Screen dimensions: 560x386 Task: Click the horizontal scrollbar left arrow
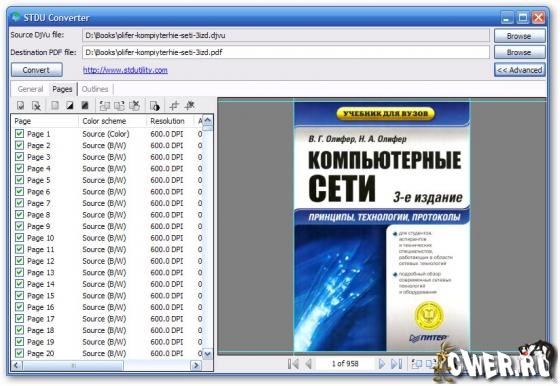pos(17,365)
